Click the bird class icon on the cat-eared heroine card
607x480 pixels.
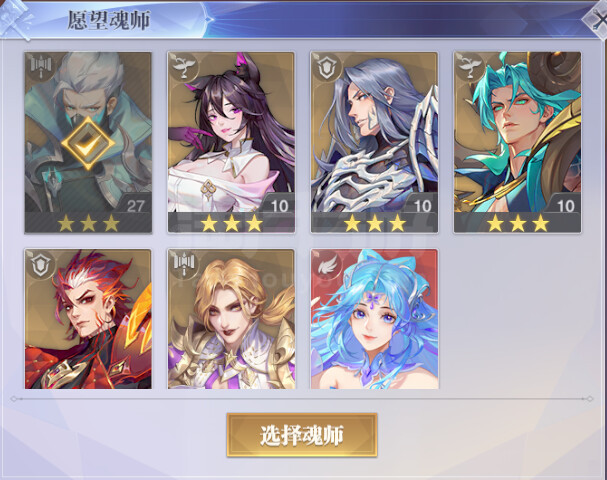(183, 66)
